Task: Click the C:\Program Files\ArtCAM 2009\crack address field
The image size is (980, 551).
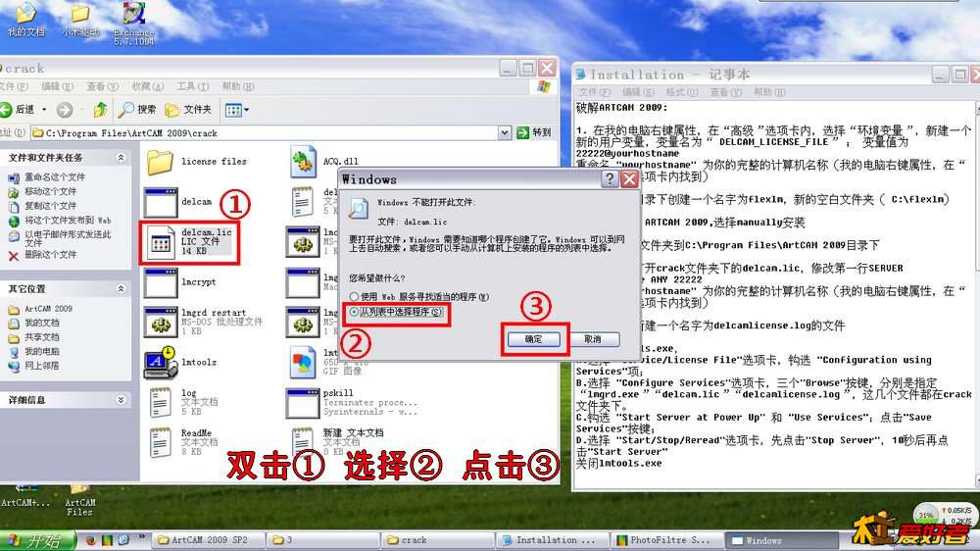Action: pyautogui.click(x=265, y=132)
